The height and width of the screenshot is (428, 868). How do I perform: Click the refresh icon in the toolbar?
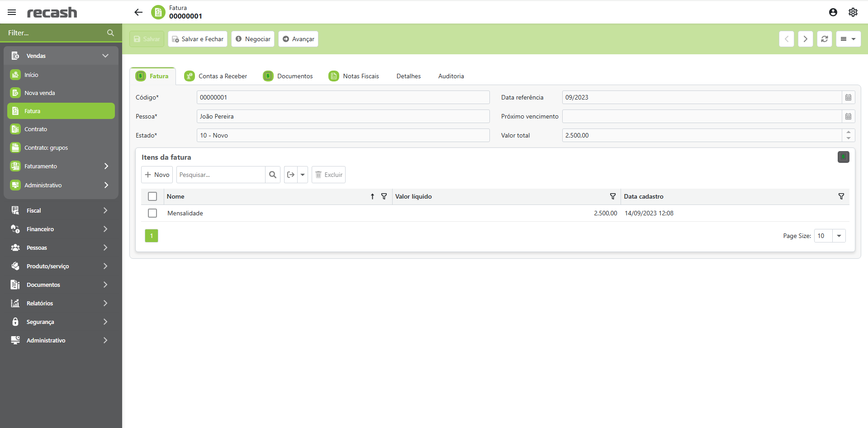pos(824,39)
